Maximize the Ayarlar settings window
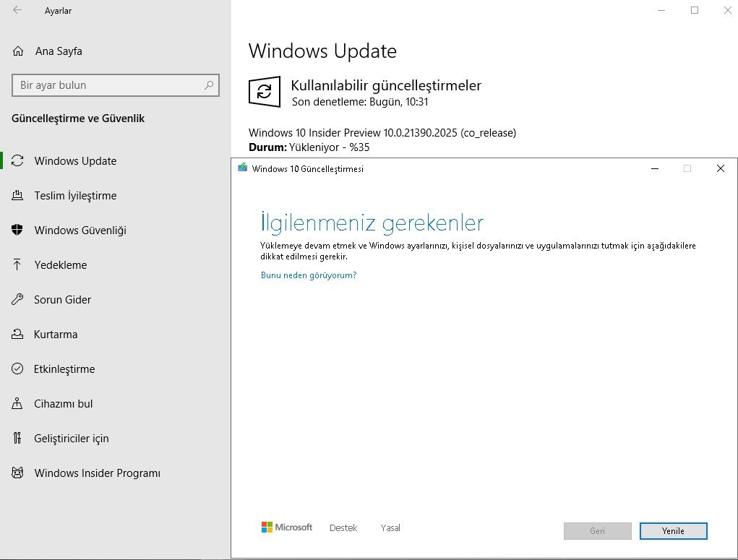This screenshot has width=738, height=560. click(x=694, y=10)
